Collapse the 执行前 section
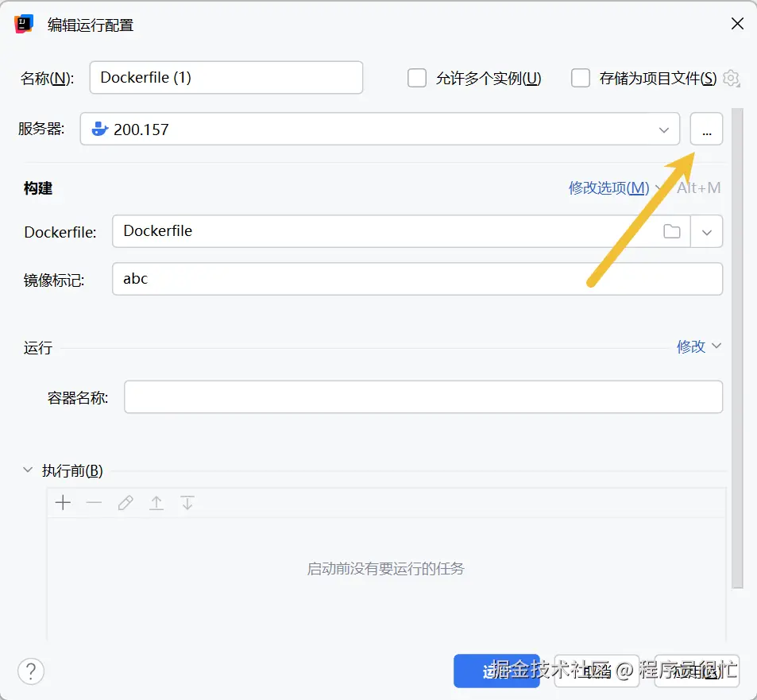This screenshot has width=757, height=700. (28, 470)
